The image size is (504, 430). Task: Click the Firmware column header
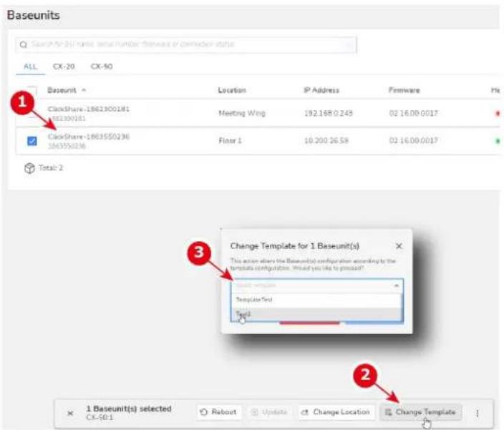point(404,90)
